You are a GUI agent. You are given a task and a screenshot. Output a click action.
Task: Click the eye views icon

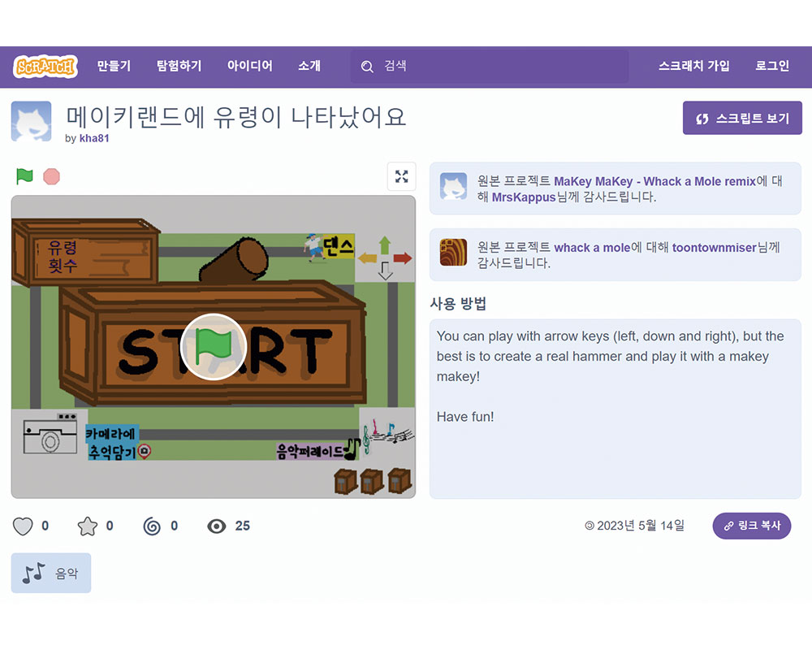click(x=217, y=526)
